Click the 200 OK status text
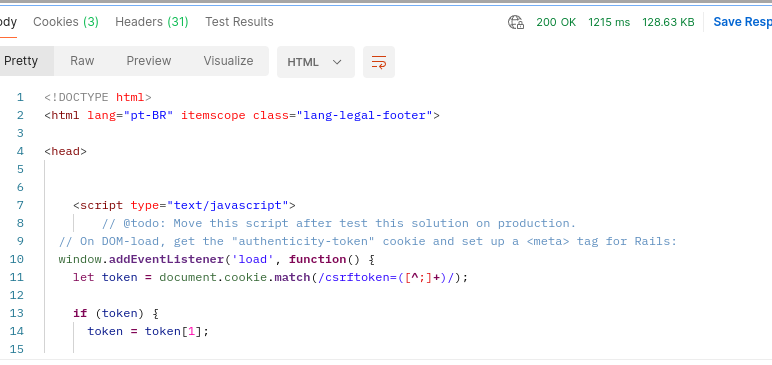 pyautogui.click(x=556, y=22)
